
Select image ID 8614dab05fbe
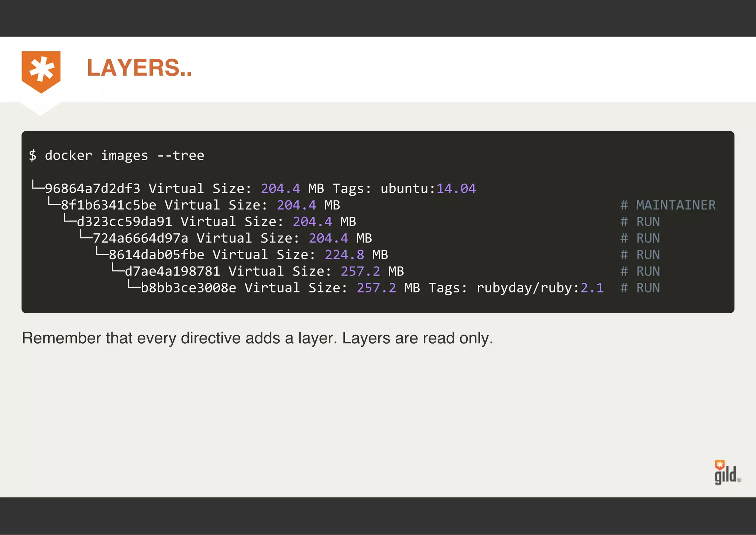point(157,255)
